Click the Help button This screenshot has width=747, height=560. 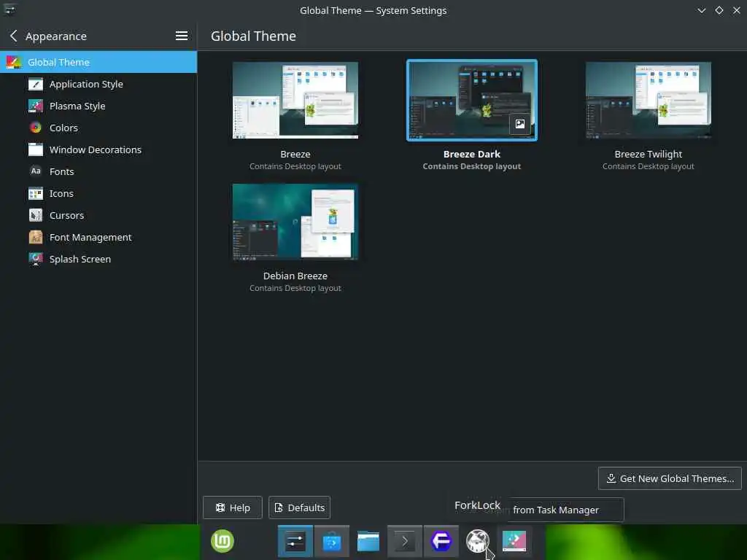[x=233, y=507]
